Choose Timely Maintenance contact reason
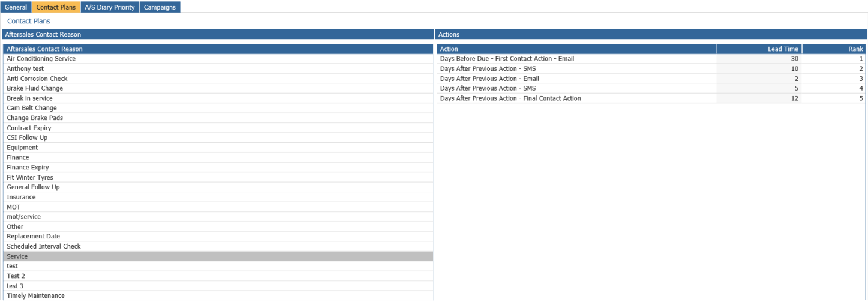The image size is (868, 305). [218, 295]
